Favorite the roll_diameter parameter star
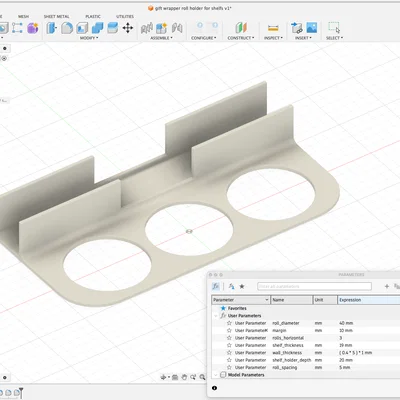The width and height of the screenshot is (400, 400). click(x=229, y=323)
